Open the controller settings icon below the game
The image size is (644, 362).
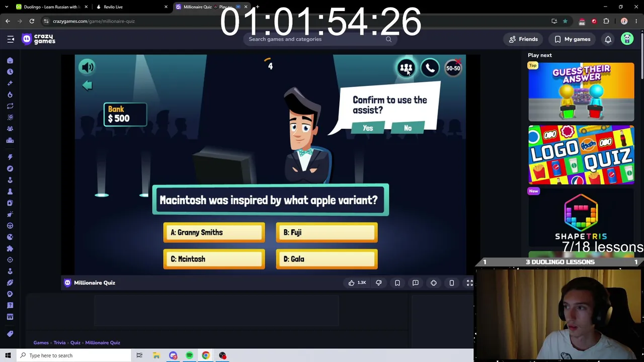pyautogui.click(x=434, y=283)
